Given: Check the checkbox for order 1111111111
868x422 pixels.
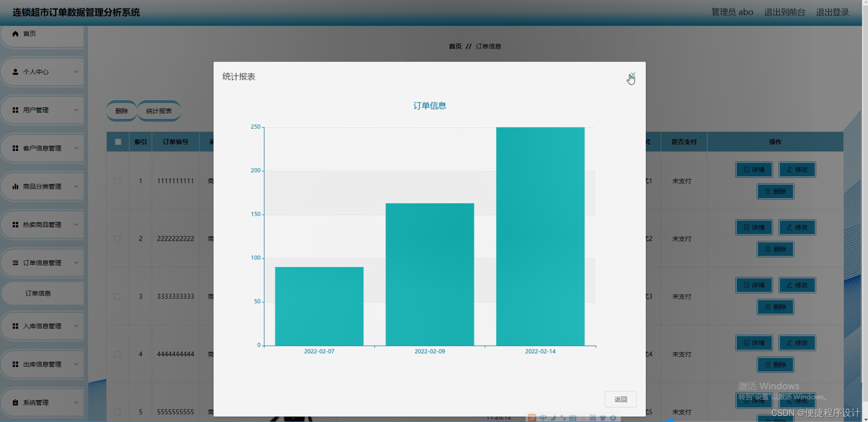Looking at the screenshot, I should 117,181.
